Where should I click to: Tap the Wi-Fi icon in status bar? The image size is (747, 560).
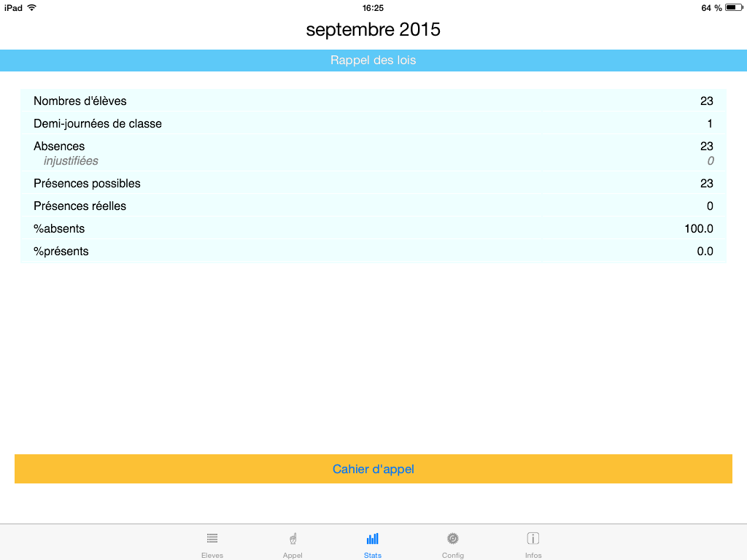pos(31,7)
